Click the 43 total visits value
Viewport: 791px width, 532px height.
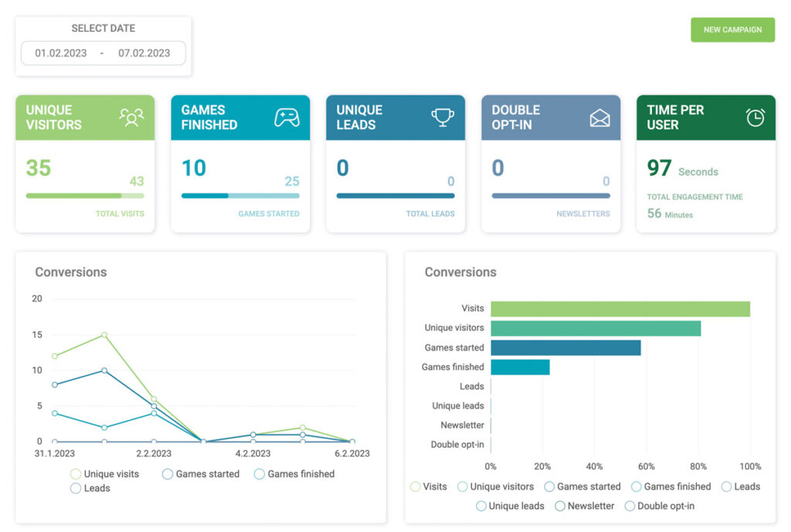(x=137, y=181)
